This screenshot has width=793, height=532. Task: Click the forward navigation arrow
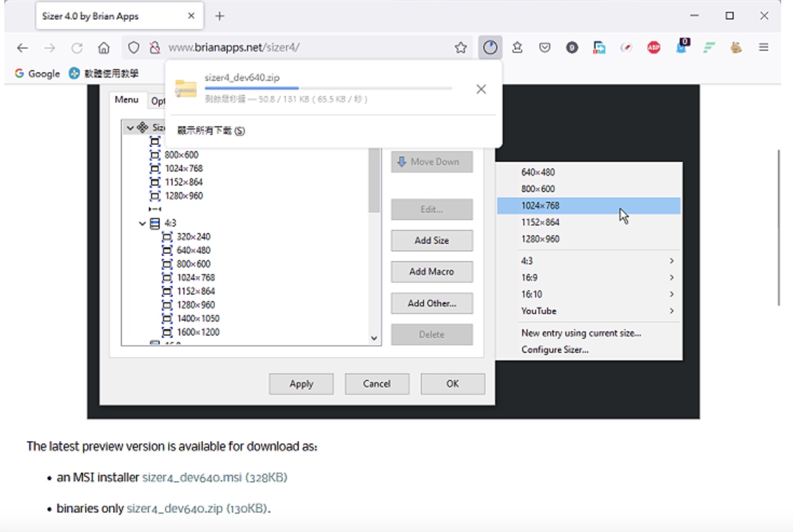tap(50, 48)
